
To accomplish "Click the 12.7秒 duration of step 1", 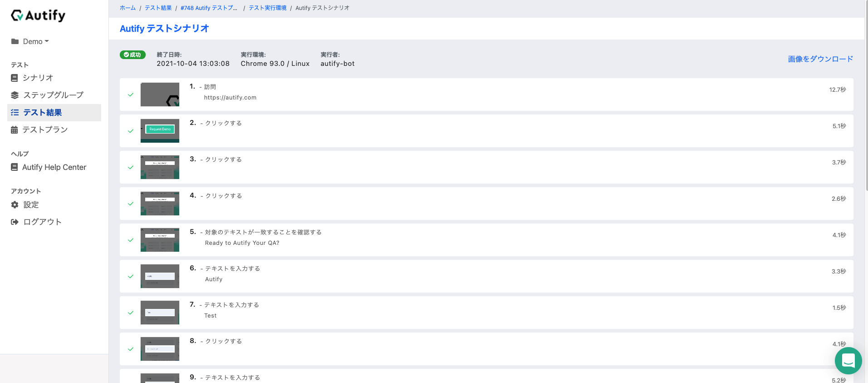I will pyautogui.click(x=838, y=90).
